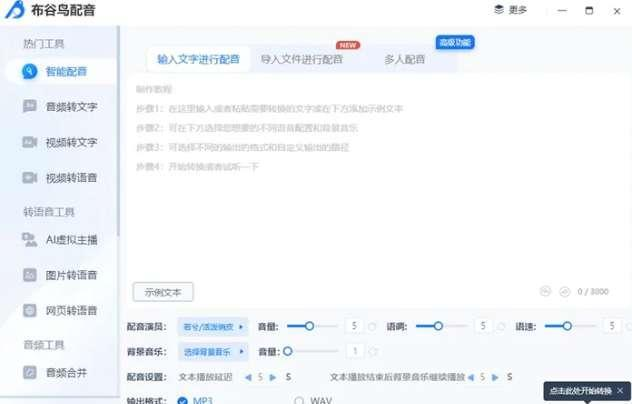The image size is (632, 404).
Task: Adjust the 背景音乐 音量 slider handle
Action: pos(287,351)
